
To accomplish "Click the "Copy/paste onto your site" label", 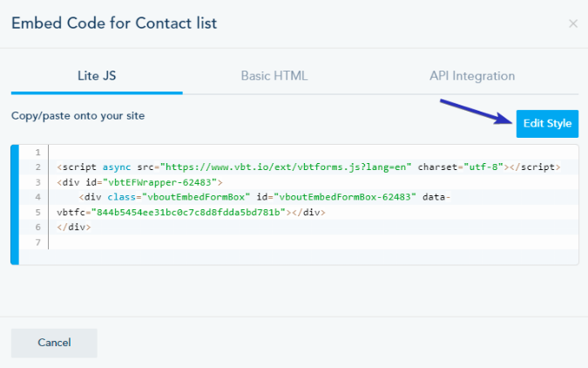I will [x=78, y=116].
